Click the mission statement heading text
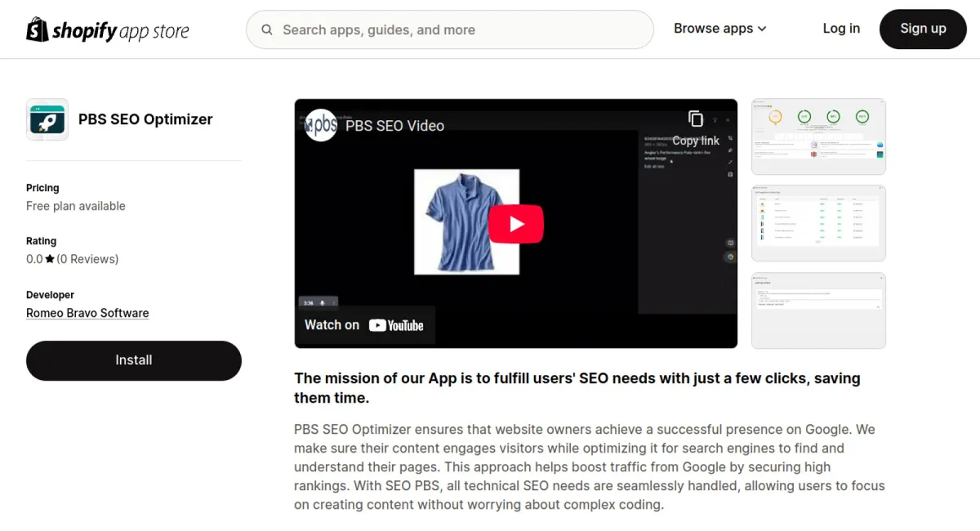The width and height of the screenshot is (980, 531). pyautogui.click(x=577, y=388)
